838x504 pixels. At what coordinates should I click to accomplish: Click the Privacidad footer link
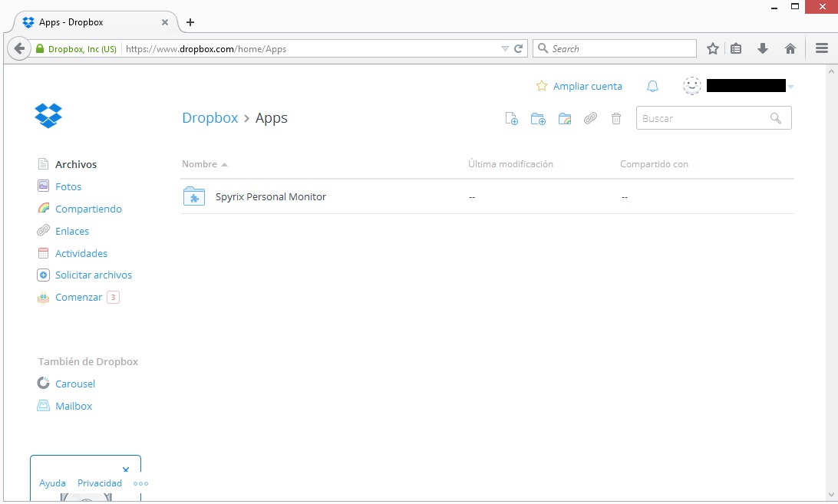[100, 483]
